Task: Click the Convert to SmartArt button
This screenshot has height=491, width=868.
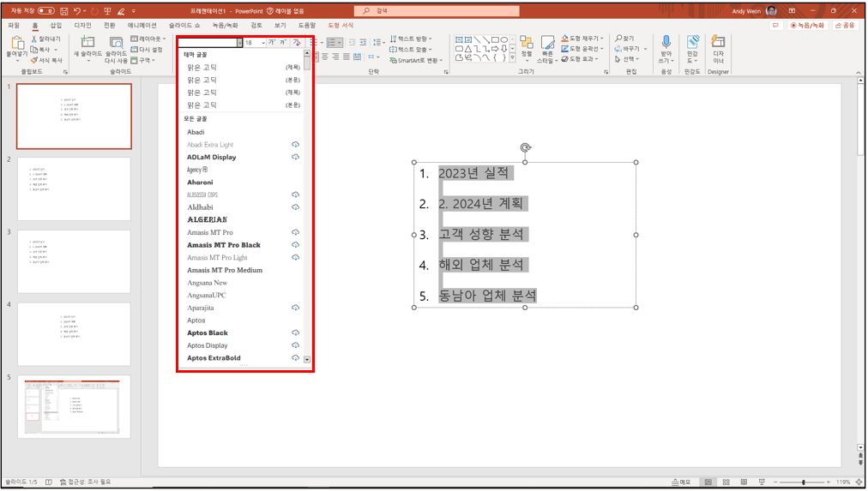Action: pyautogui.click(x=417, y=60)
